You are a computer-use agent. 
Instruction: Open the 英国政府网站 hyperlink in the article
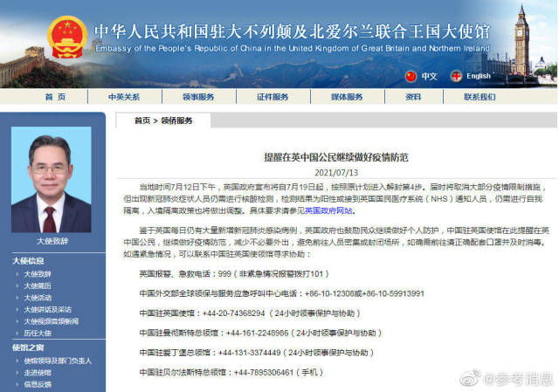[x=328, y=210]
